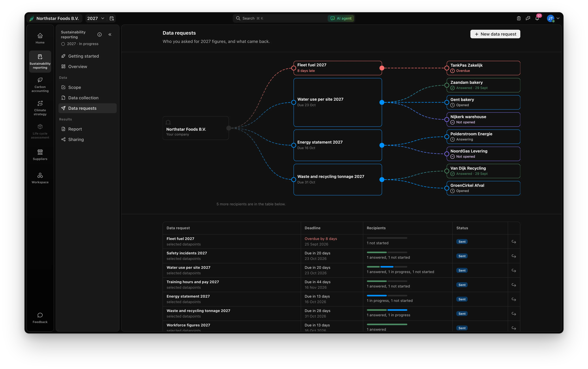This screenshot has height=369, width=588.
Task: Open the Feedback dialog
Action: pos(40,318)
